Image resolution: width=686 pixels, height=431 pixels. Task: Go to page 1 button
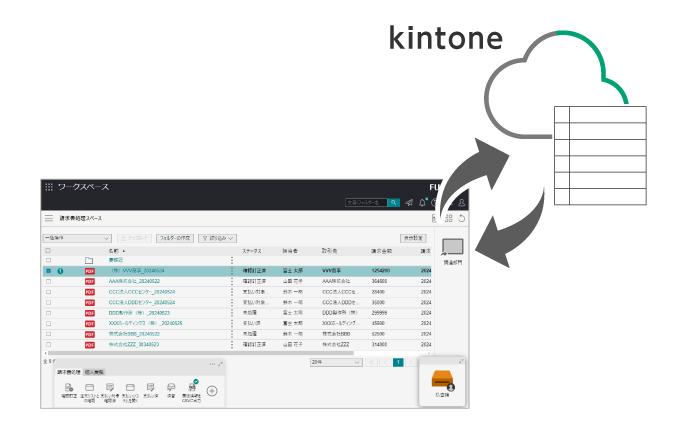coord(398,362)
